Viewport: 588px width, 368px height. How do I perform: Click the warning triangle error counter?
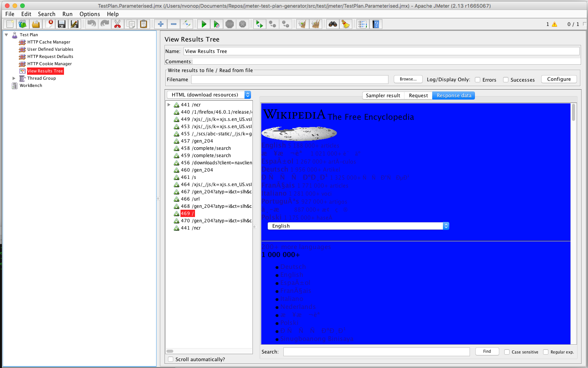[x=554, y=24]
